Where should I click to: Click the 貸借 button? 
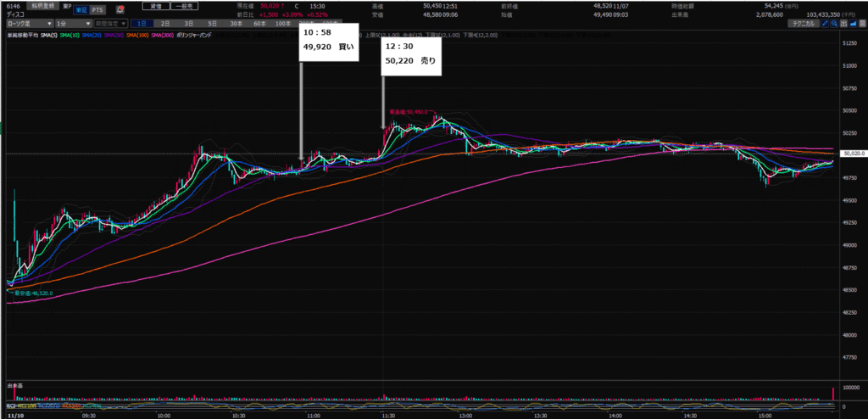tap(155, 5)
